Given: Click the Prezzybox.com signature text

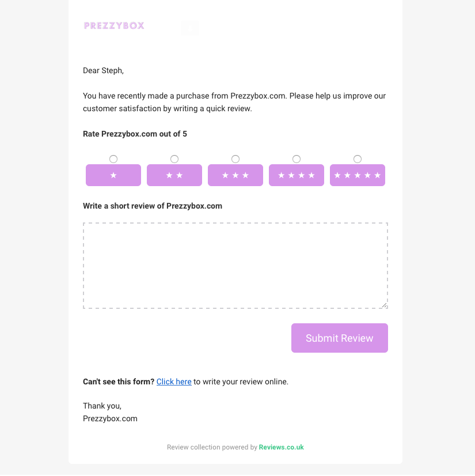Looking at the screenshot, I should pyautogui.click(x=110, y=418).
